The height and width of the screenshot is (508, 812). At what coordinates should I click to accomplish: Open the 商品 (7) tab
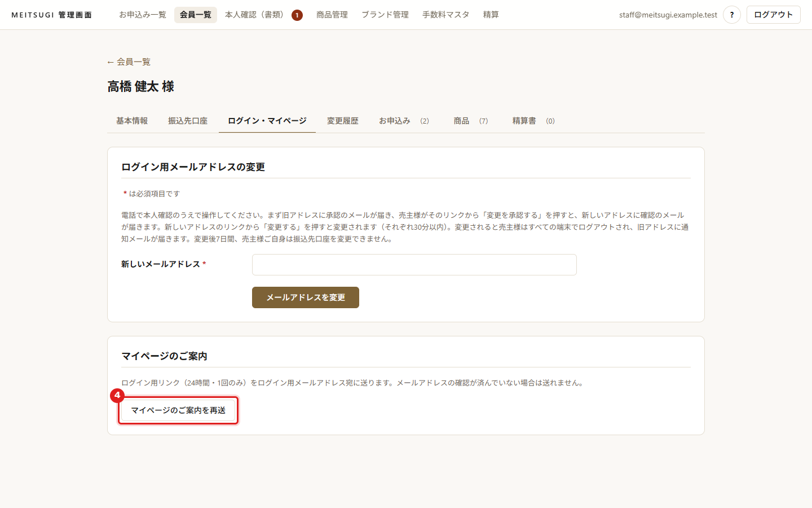(x=471, y=121)
